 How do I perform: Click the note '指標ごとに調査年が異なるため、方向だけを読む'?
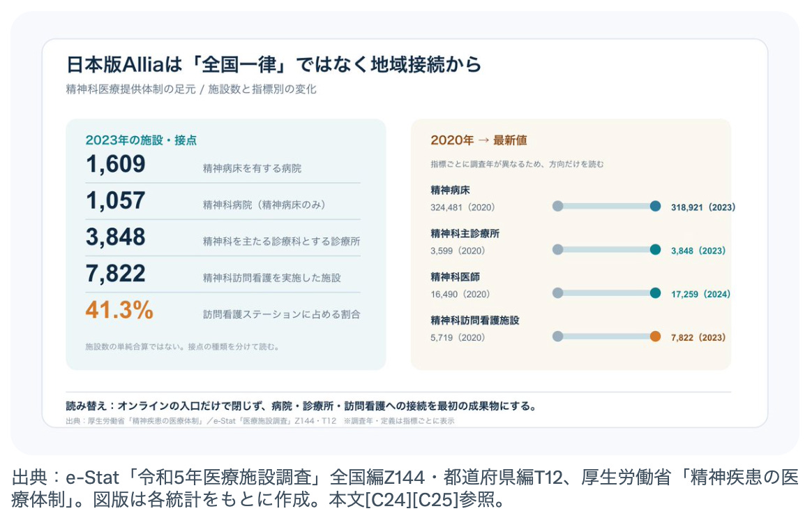point(517,164)
